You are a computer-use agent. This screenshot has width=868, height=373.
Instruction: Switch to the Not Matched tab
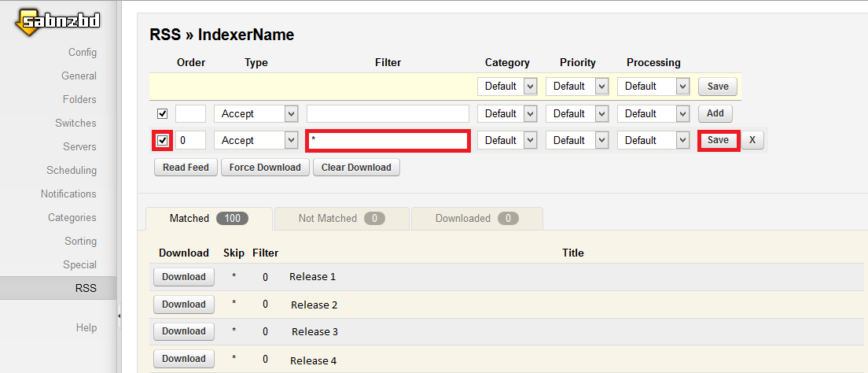coord(341,218)
